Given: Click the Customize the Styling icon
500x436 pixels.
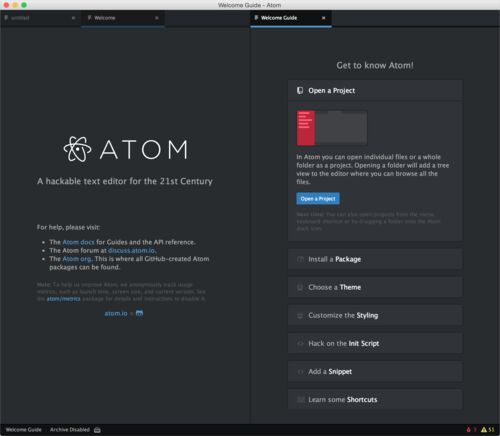Looking at the screenshot, I should point(300,315).
